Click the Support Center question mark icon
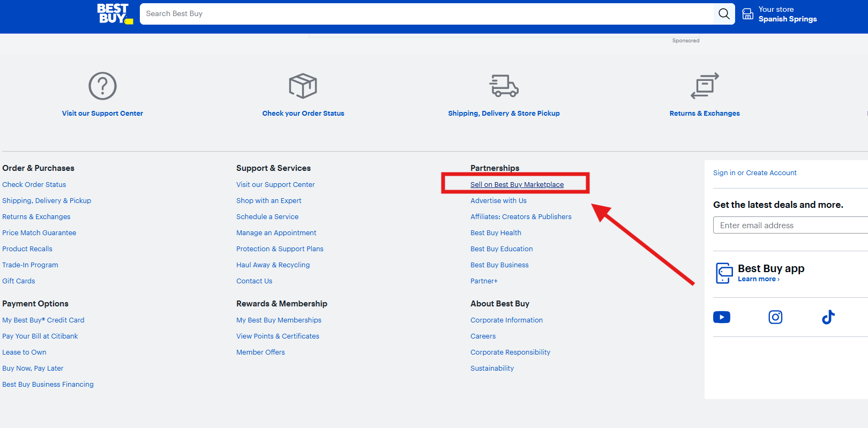Viewport: 868px width, 428px height. coord(102,86)
